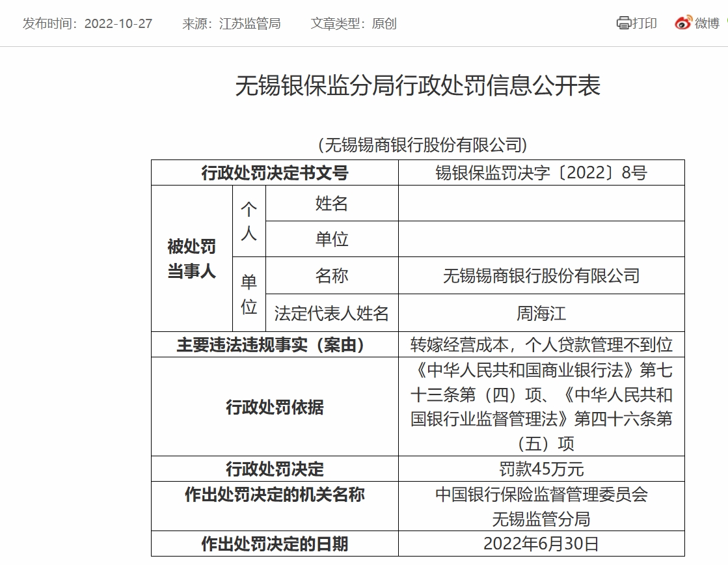Click the 作出处罚决定的机关名称 header cell
Screen dimensions: 728x565
click(275, 506)
